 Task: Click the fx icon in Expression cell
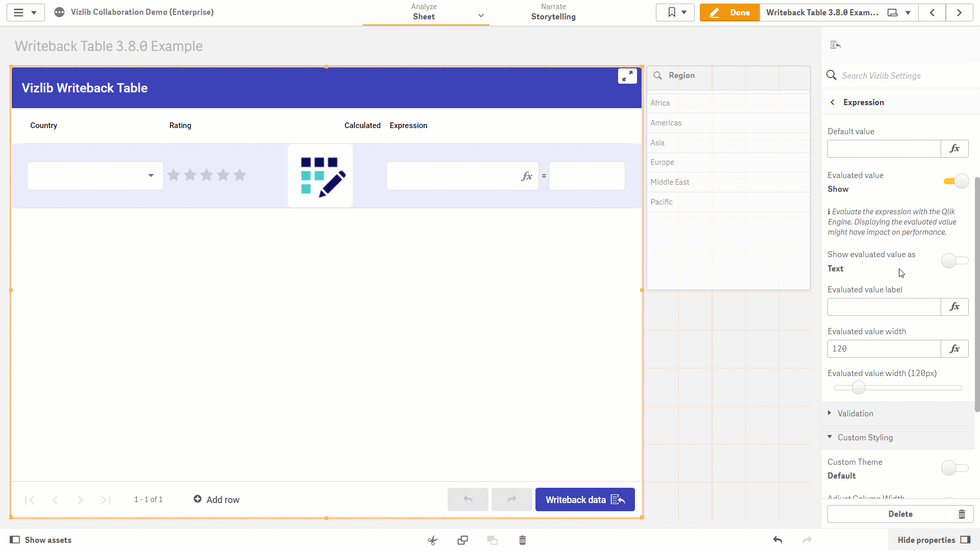pos(527,176)
